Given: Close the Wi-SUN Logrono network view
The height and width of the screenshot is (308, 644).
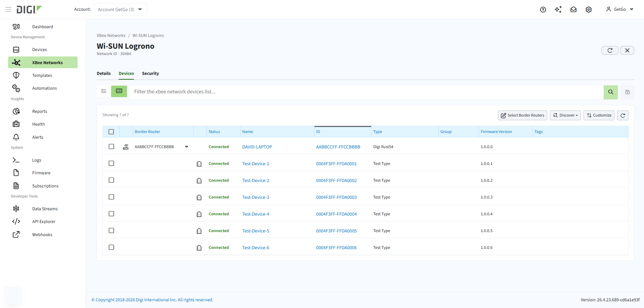Looking at the screenshot, I should (627, 50).
